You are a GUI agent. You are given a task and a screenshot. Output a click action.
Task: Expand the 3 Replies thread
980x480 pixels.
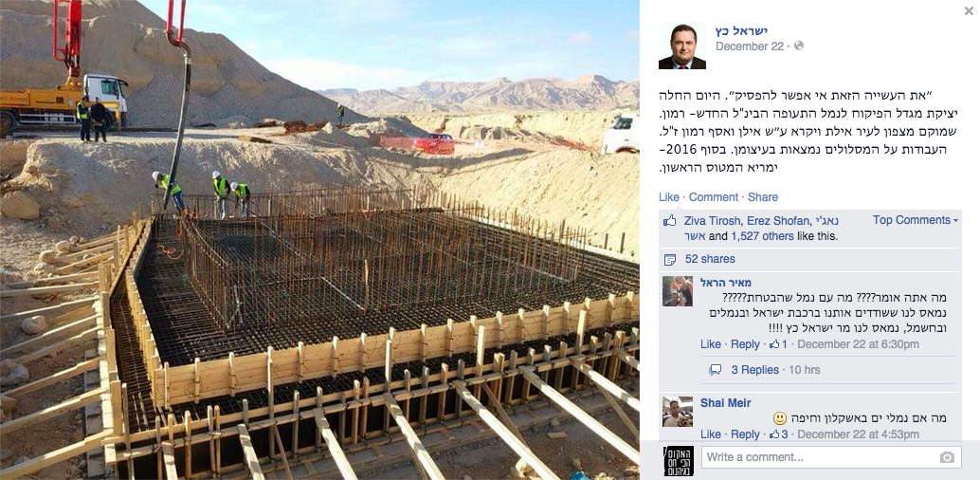[755, 370]
